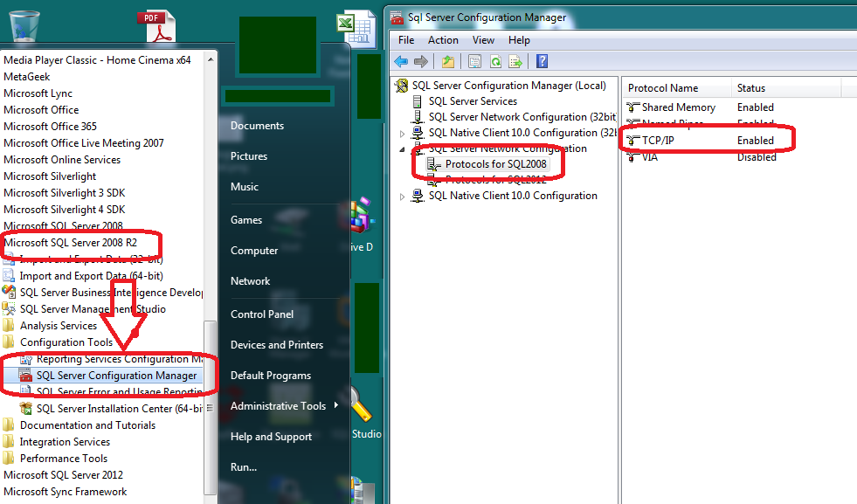Click the Start menu programs list scrollbar
The width and height of the screenshot is (857, 504).
[x=210, y=407]
